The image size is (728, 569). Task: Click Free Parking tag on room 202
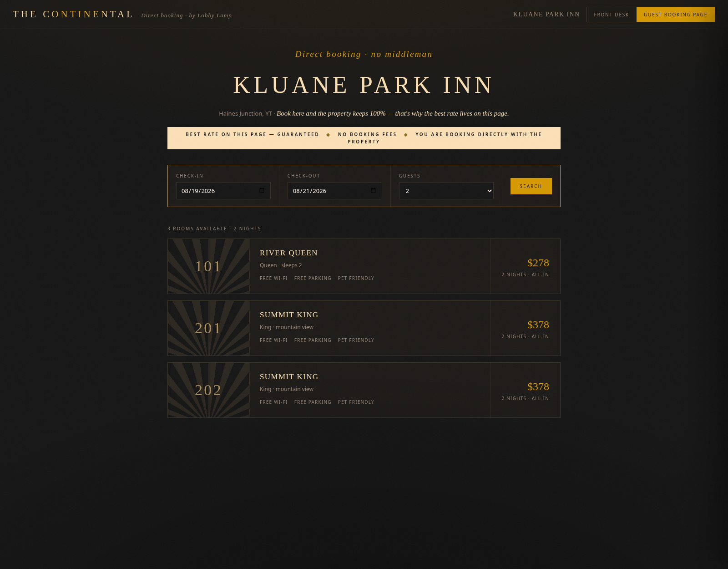pos(313,402)
